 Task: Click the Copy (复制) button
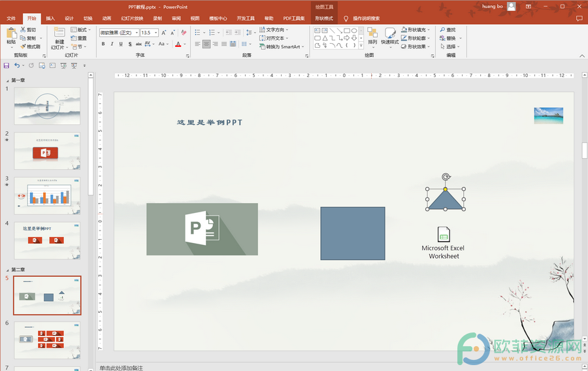click(29, 39)
